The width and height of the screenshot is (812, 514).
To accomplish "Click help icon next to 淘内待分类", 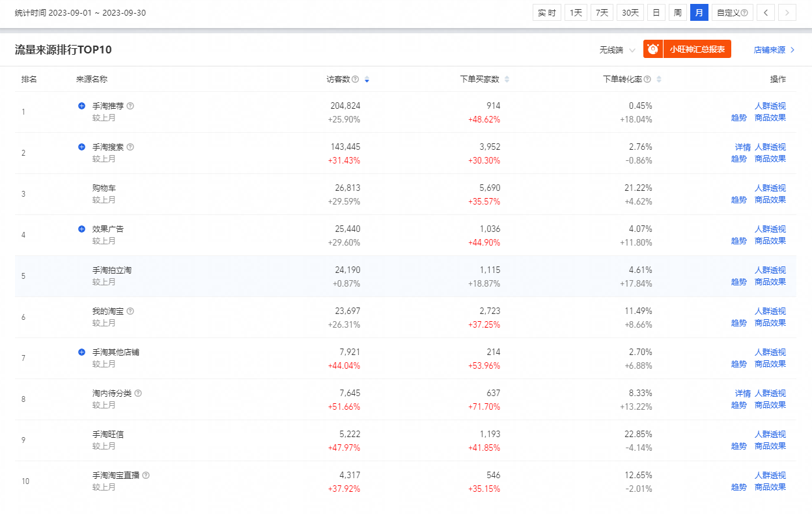I will point(138,393).
